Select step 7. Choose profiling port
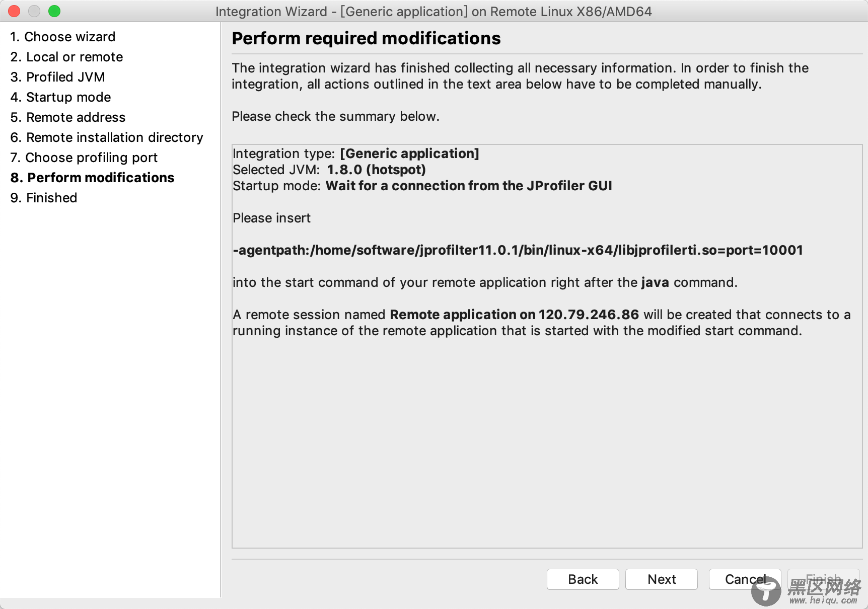Viewport: 868px width, 609px height. 84,158
